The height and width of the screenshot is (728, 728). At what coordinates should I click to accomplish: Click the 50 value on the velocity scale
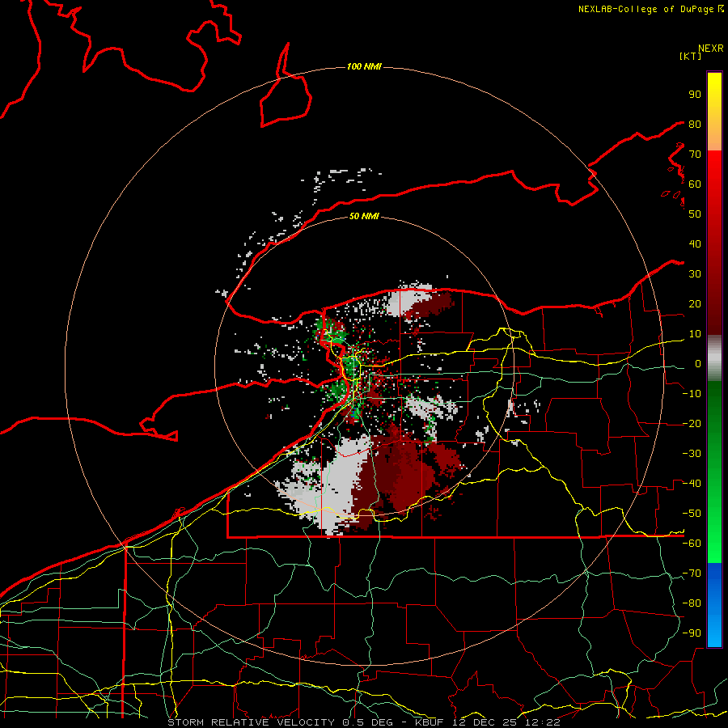695,214
